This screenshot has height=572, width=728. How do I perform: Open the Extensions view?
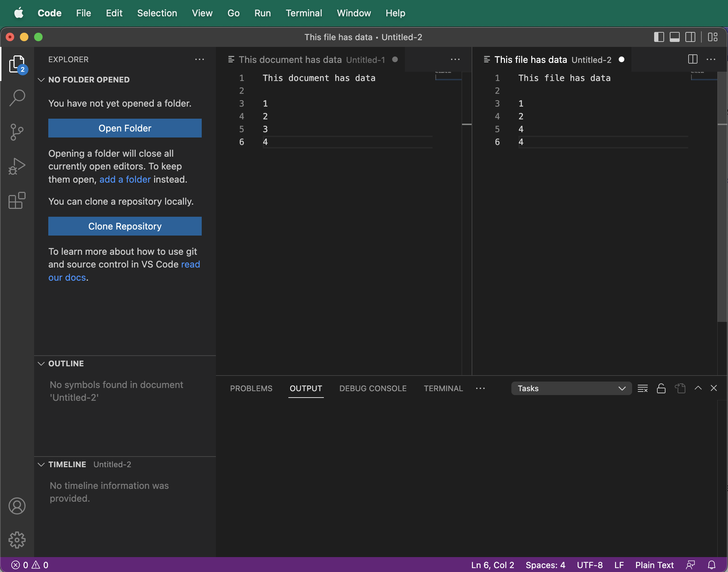pyautogui.click(x=17, y=201)
